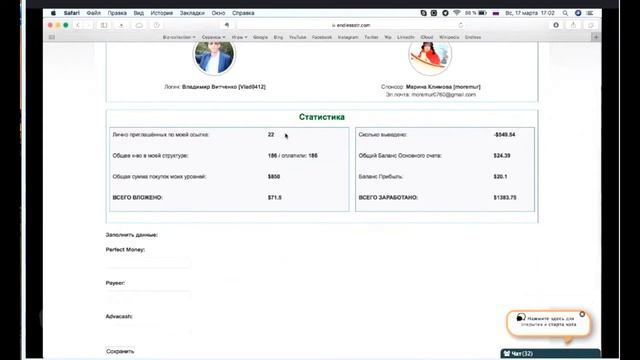The image size is (640, 360).
Task: Open the Чат (32) panel
Action: tap(550, 353)
